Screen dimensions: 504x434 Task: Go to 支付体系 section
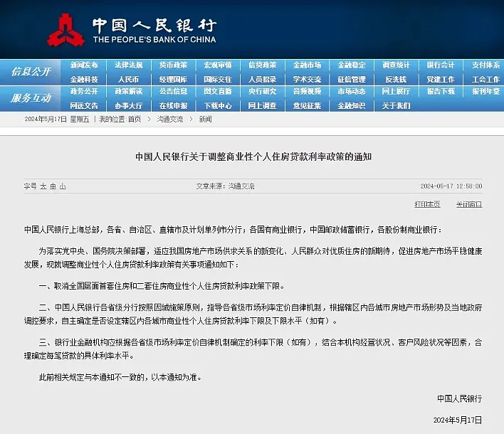pos(485,65)
